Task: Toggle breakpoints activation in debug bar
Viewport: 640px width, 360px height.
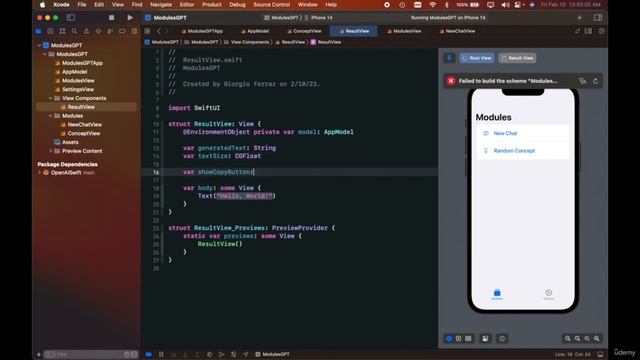Action: tap(149, 354)
